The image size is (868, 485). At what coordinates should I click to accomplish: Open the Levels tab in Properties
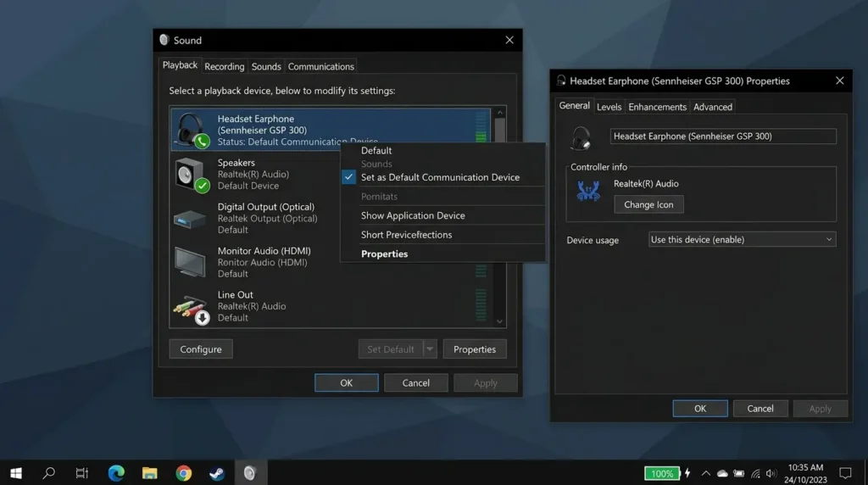[x=609, y=107]
